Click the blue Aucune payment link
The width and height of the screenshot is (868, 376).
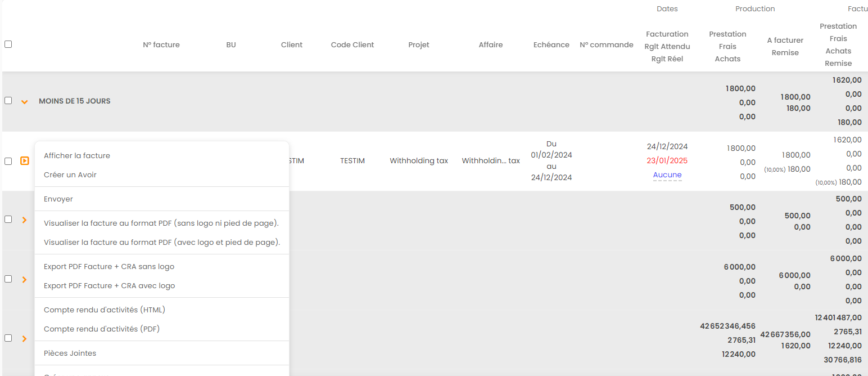(667, 175)
